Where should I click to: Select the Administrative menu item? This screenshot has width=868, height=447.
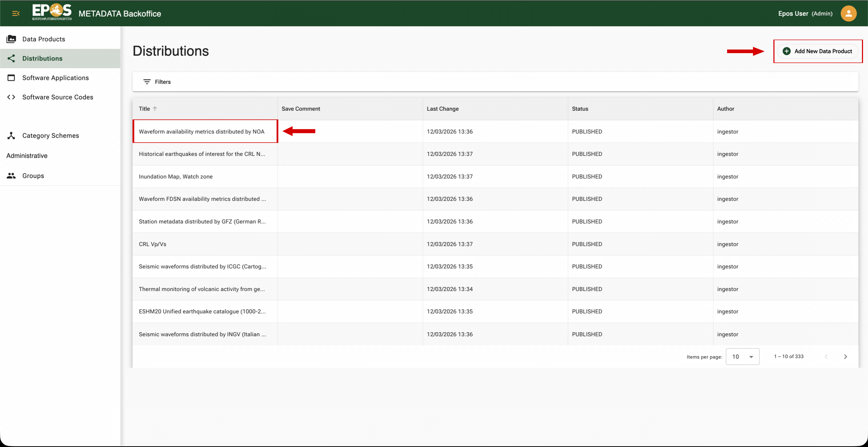coord(27,156)
